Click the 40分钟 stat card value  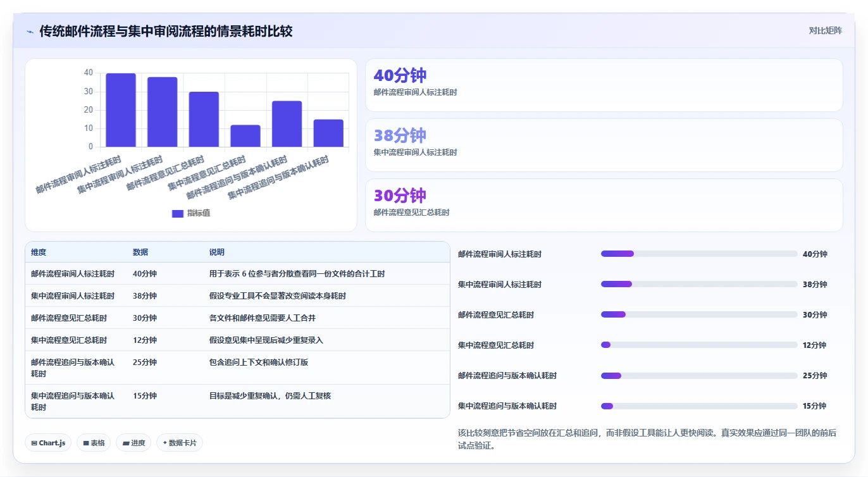[x=400, y=75]
